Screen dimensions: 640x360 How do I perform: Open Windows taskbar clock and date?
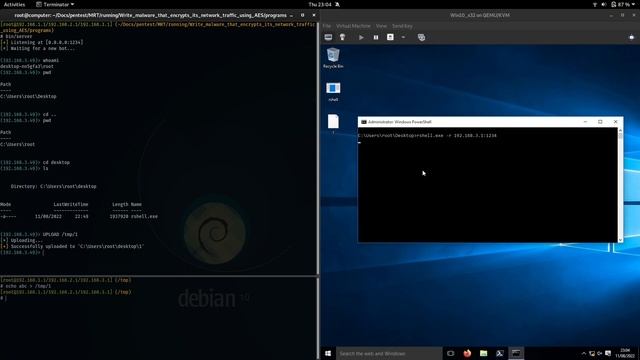tap(625, 353)
